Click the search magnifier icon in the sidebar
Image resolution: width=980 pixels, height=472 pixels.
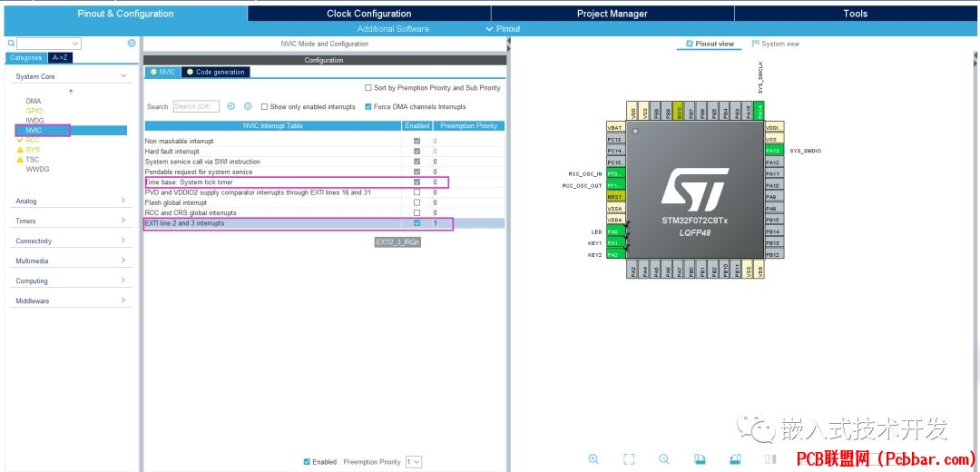(11, 44)
